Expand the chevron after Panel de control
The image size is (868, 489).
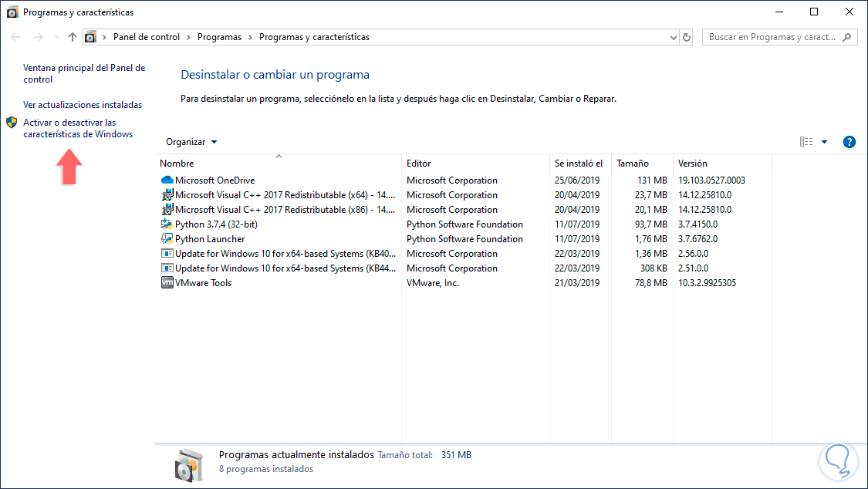(x=189, y=37)
